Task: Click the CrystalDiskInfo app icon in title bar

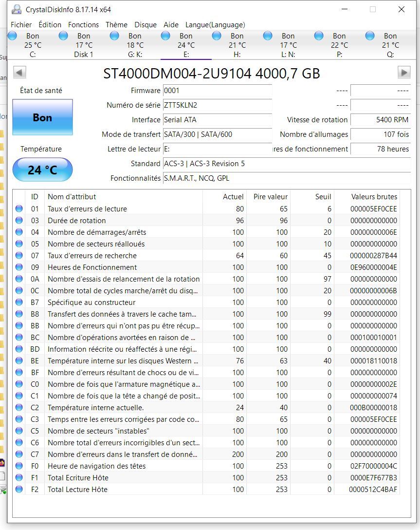Action: click(17, 9)
